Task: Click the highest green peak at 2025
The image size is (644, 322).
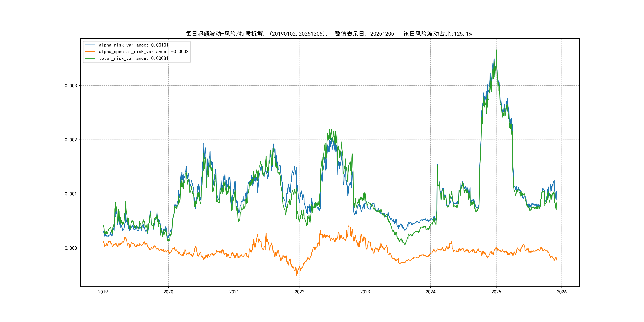Action: [496, 50]
